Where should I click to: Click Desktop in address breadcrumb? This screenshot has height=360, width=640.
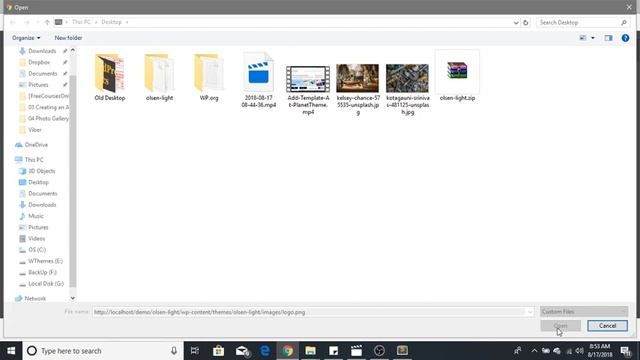(x=111, y=22)
